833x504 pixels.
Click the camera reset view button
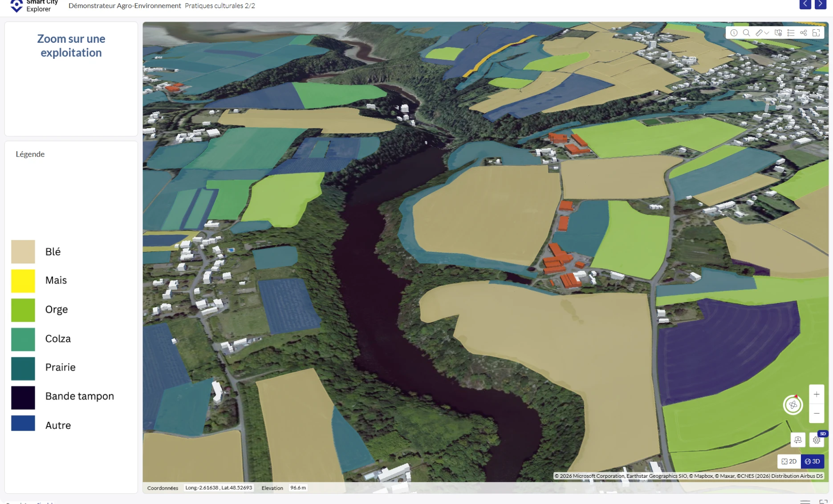pos(798,440)
